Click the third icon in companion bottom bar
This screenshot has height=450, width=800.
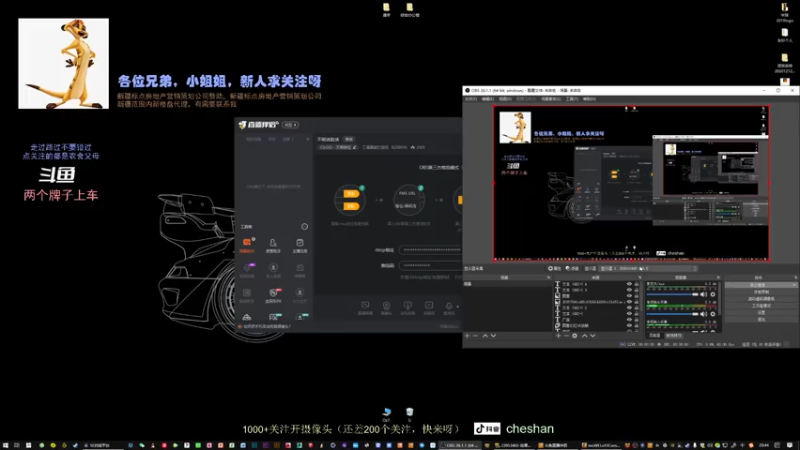point(408,307)
